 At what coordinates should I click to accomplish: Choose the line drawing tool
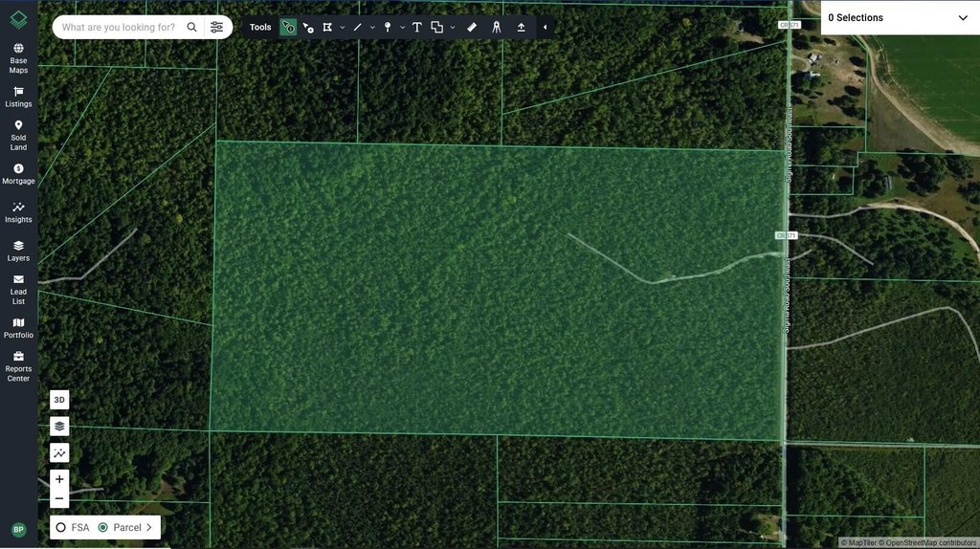coord(357,28)
